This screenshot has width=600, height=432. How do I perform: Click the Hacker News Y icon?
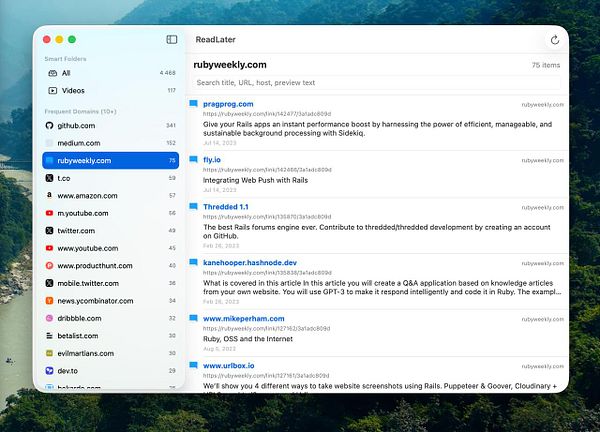[49, 301]
